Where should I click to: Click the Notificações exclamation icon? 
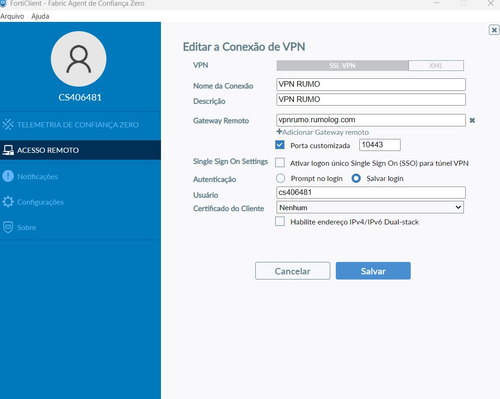pos(8,176)
